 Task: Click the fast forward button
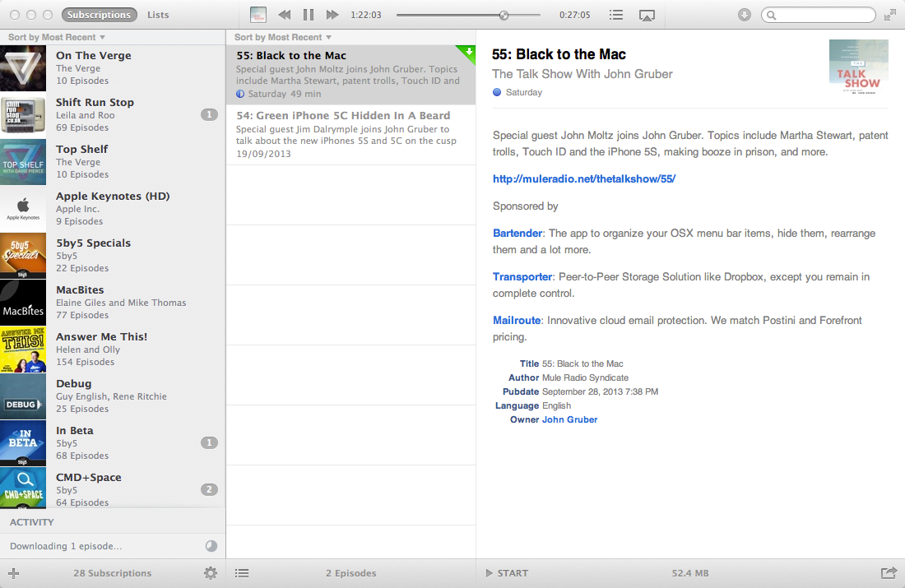[332, 15]
